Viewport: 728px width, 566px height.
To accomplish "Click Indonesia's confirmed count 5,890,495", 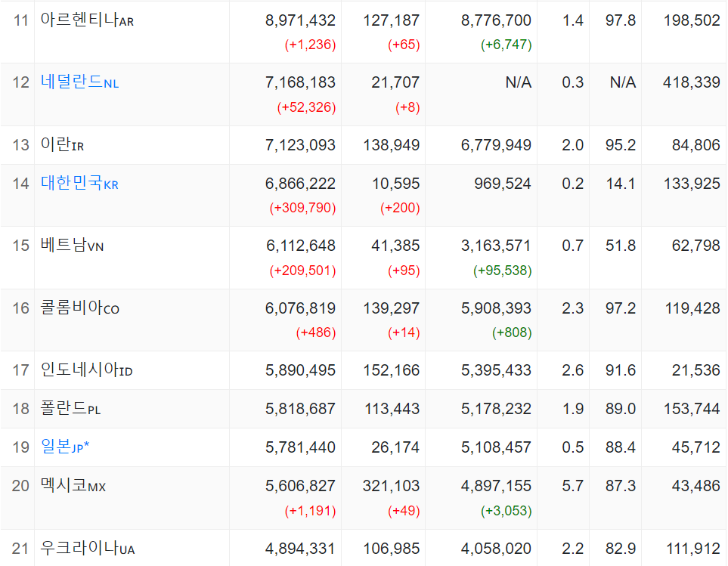I will pos(300,371).
